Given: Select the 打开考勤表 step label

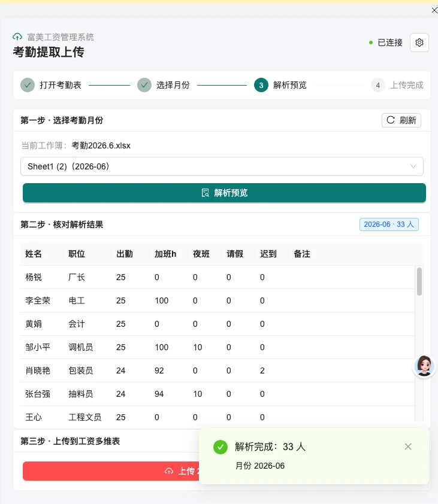Looking at the screenshot, I should coord(61,85).
